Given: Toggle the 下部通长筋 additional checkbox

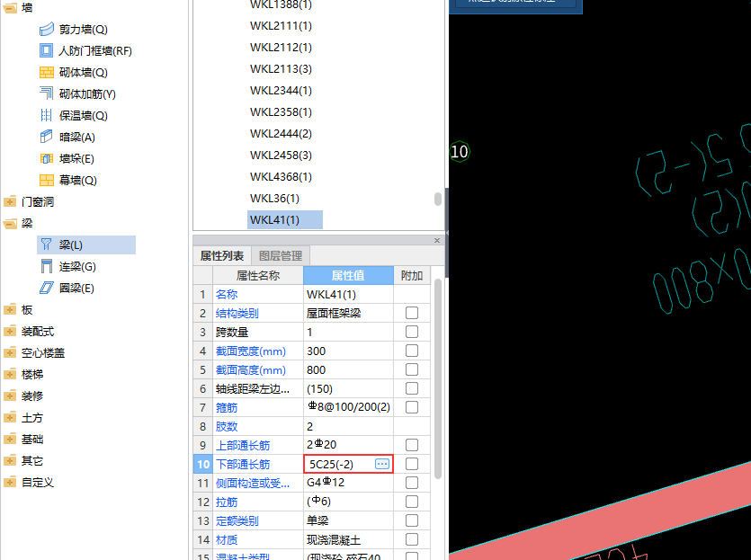Looking at the screenshot, I should tap(412, 464).
